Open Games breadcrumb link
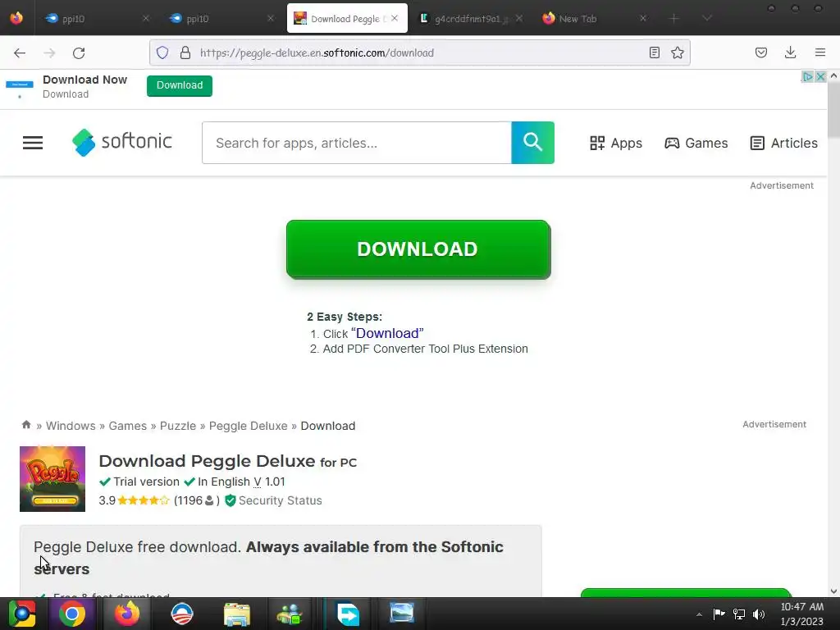The image size is (840, 630). [x=127, y=426]
